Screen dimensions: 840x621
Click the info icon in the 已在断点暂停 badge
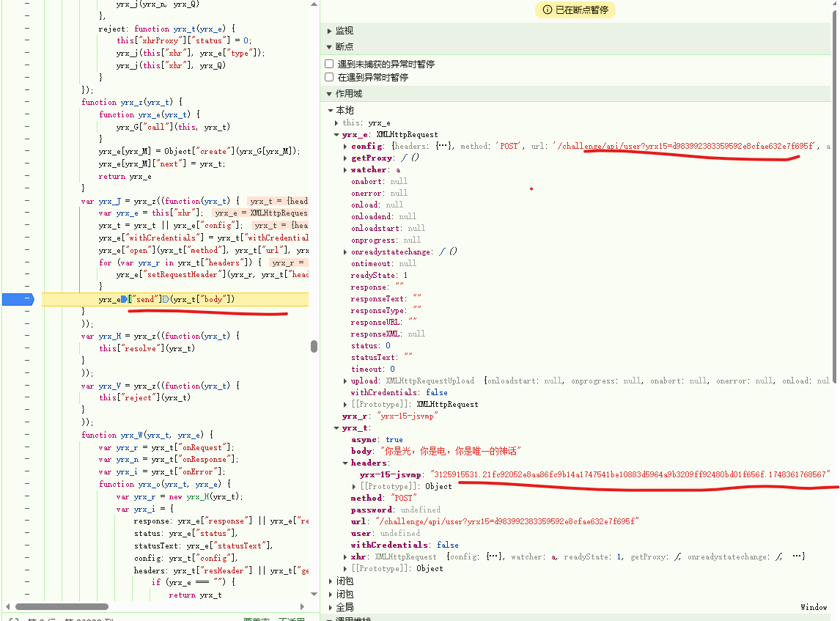pos(547,10)
